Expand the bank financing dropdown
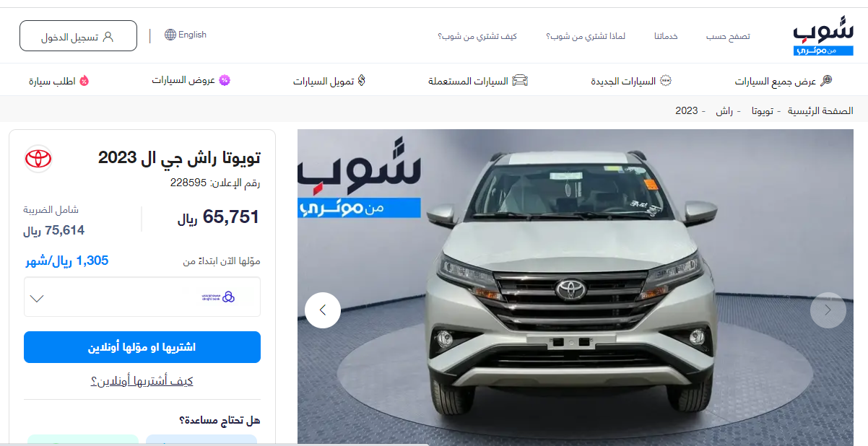This screenshot has height=446, width=868. [142, 297]
